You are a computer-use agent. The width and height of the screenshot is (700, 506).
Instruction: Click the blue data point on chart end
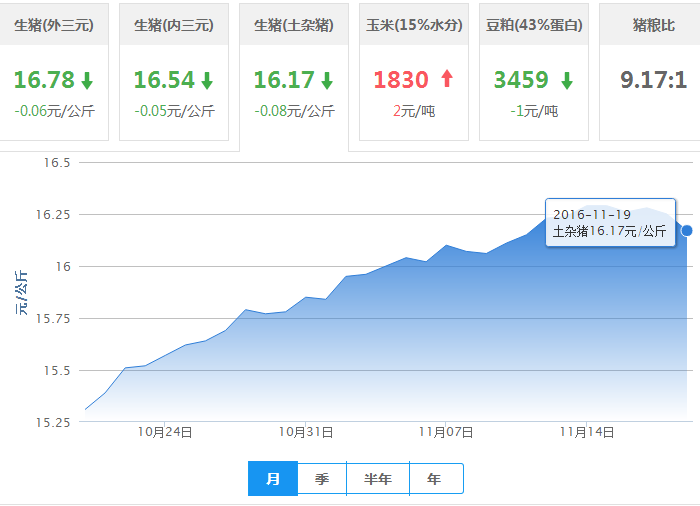687,231
